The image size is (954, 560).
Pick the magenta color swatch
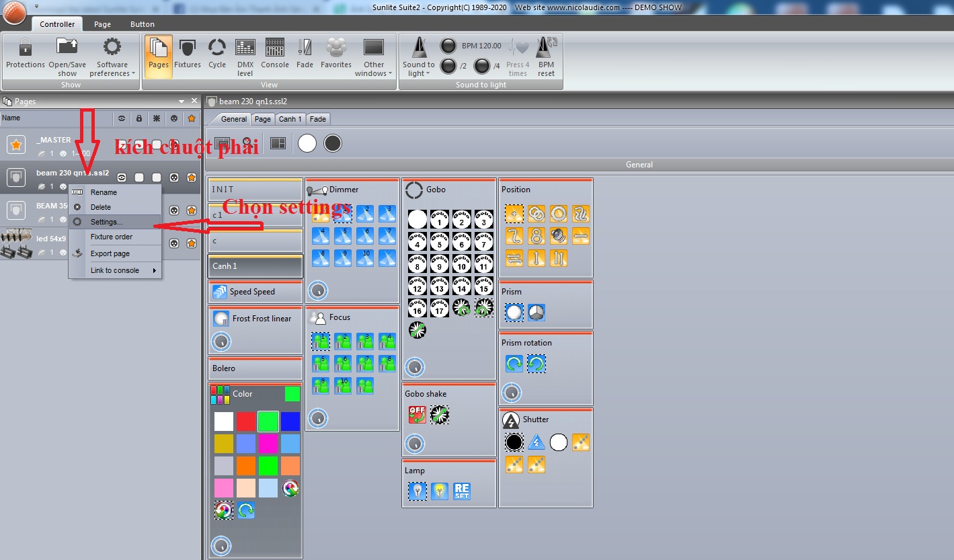click(268, 444)
